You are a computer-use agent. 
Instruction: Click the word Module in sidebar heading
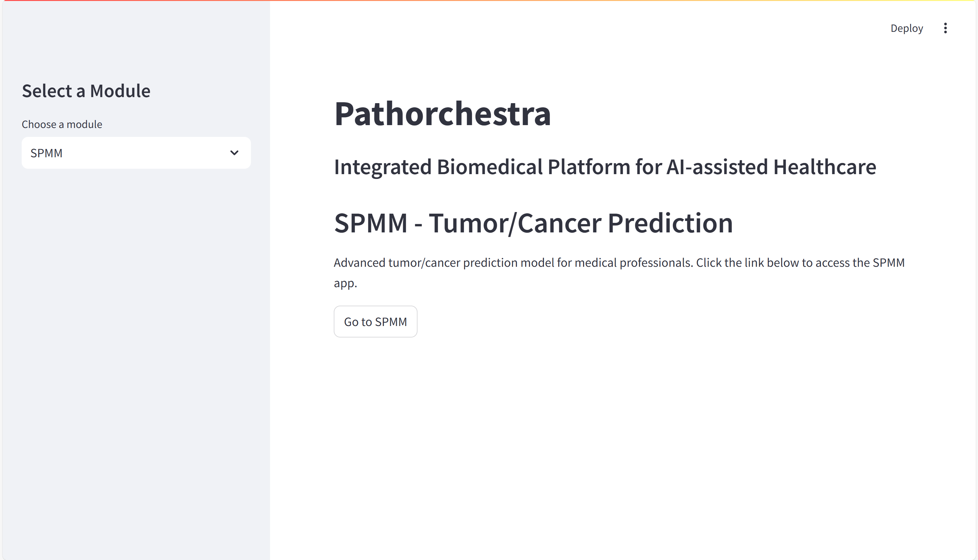[x=120, y=91]
